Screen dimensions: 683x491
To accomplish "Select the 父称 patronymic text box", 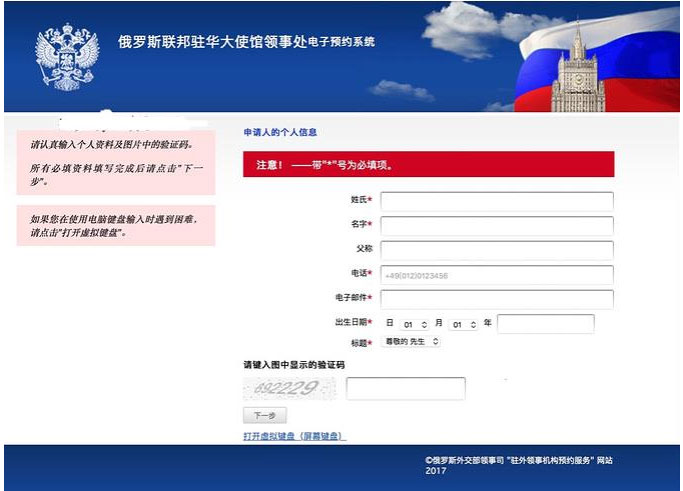I will [496, 250].
